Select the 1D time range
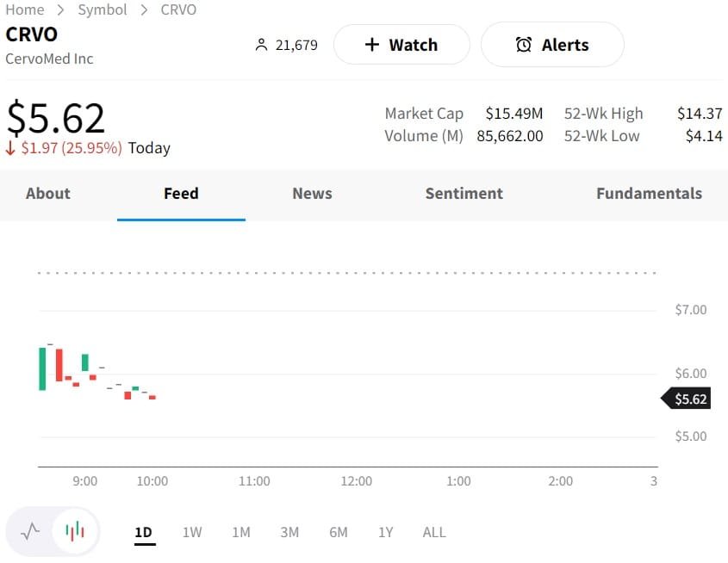Screen dimensions: 728x563 [x=144, y=532]
